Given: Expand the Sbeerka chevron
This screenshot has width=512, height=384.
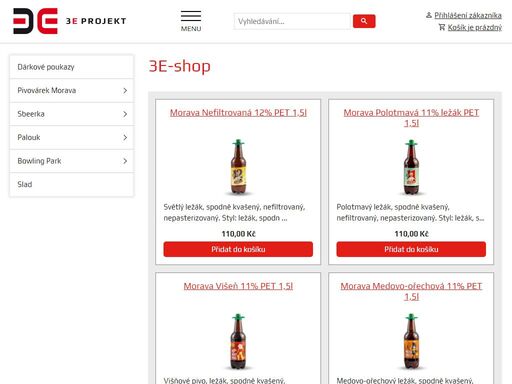Looking at the screenshot, I should point(125,114).
